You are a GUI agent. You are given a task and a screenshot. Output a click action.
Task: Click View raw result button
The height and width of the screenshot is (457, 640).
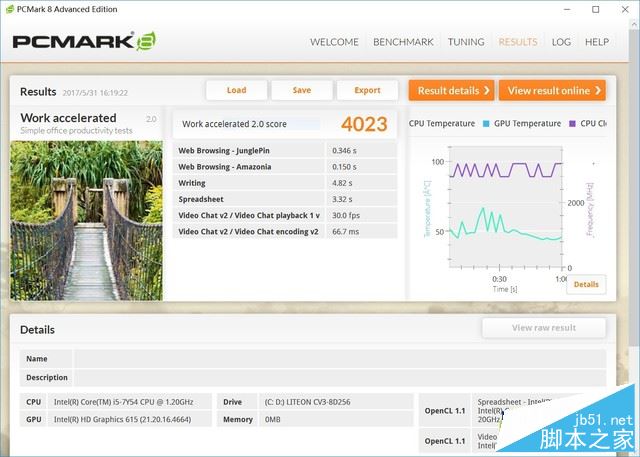pos(544,328)
